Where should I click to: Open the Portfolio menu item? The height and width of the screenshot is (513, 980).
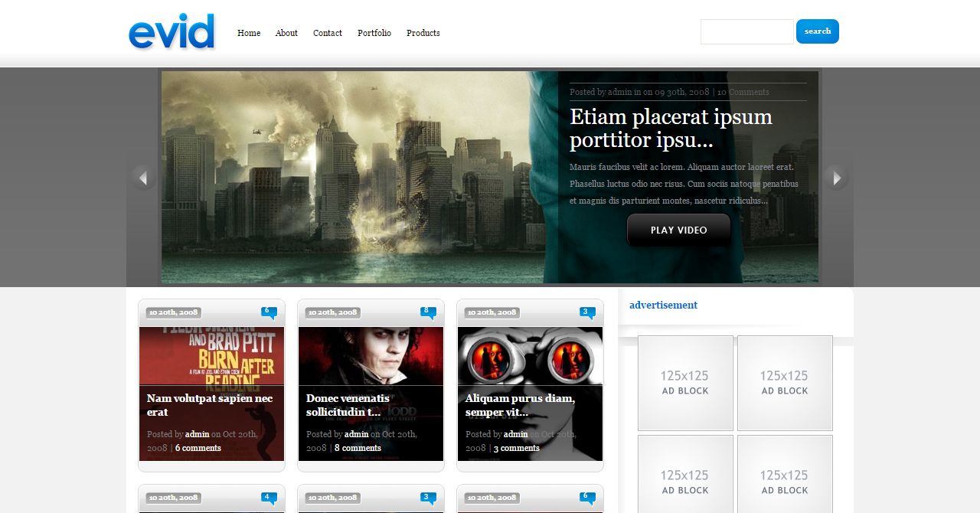point(374,33)
